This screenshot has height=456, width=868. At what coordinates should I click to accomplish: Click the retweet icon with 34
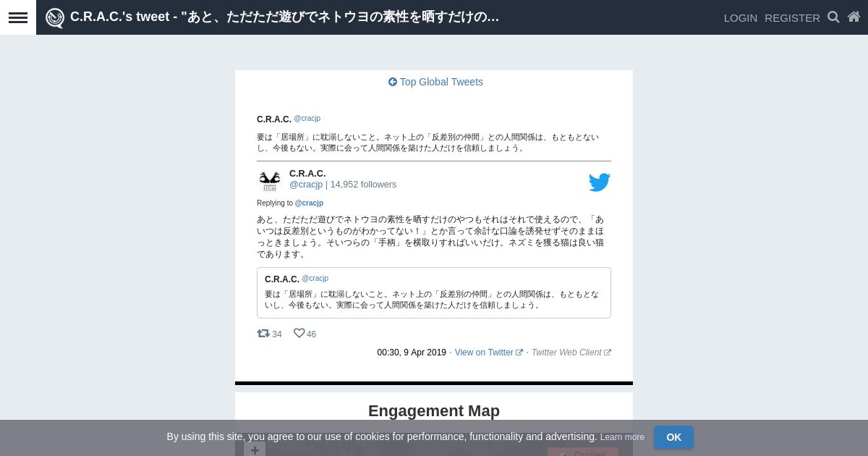263,334
